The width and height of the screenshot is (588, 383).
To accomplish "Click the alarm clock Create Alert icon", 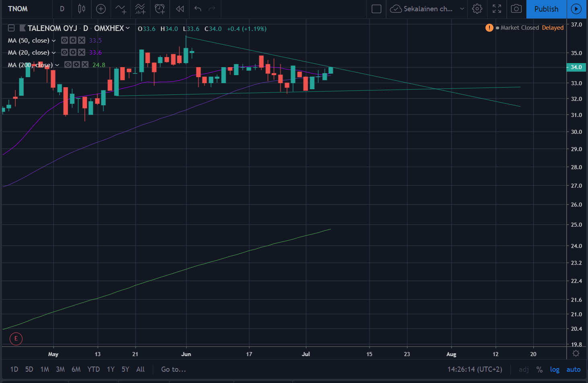I will [160, 9].
